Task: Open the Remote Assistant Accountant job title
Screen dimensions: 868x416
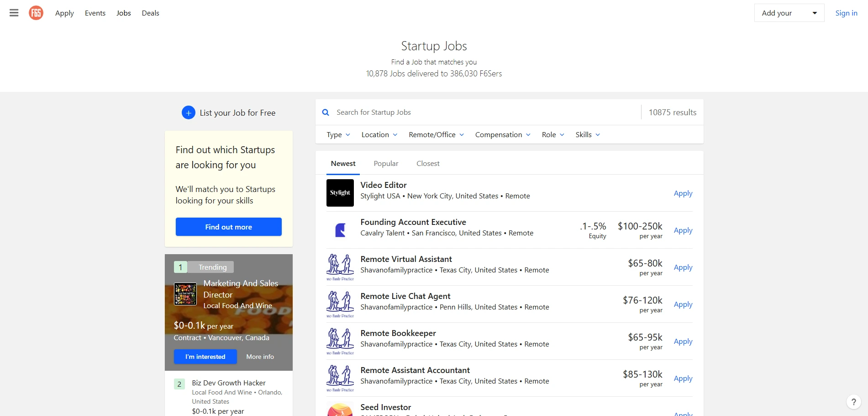Action: point(415,370)
